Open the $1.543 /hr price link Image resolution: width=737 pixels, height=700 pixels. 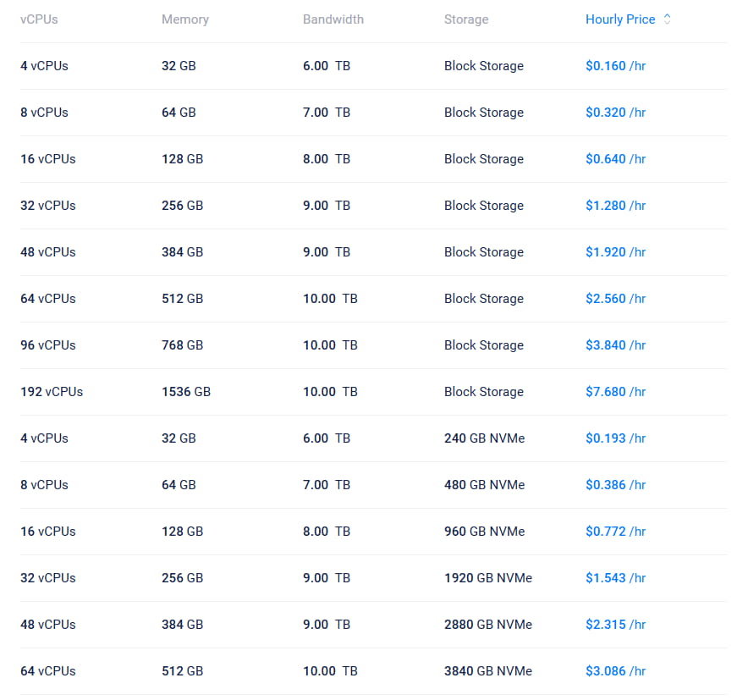coord(615,578)
